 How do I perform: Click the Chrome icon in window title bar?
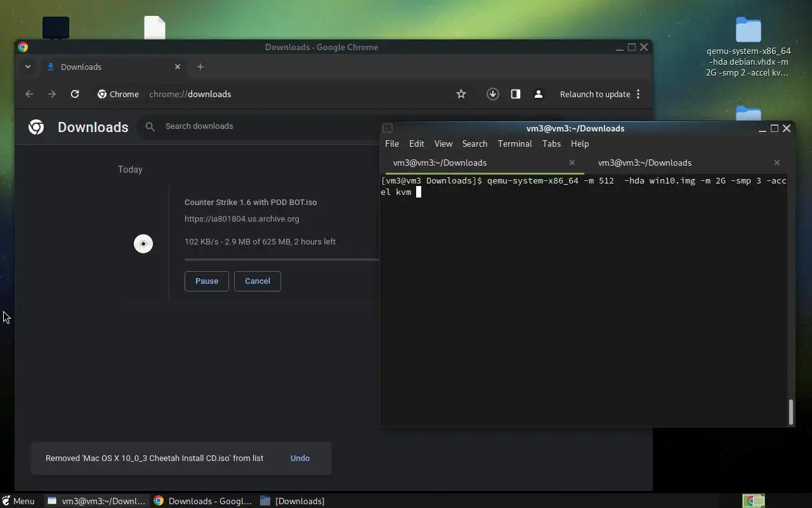click(23, 47)
